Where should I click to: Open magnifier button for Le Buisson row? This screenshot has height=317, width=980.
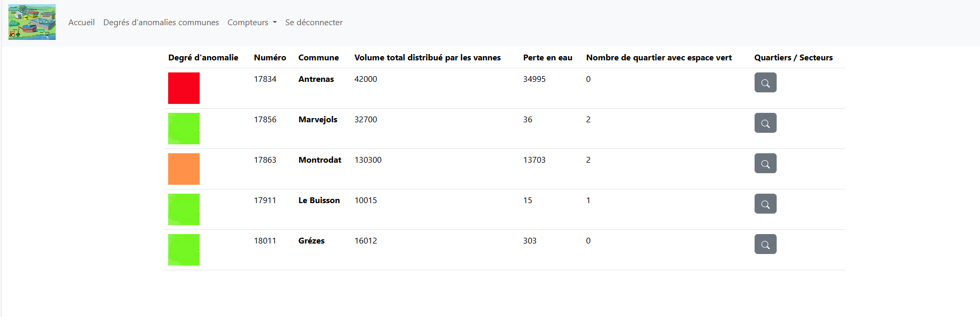pyautogui.click(x=765, y=204)
